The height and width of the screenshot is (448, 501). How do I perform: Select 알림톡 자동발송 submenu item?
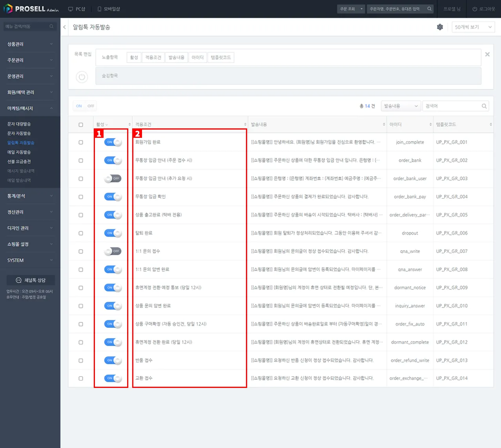pyautogui.click(x=21, y=143)
